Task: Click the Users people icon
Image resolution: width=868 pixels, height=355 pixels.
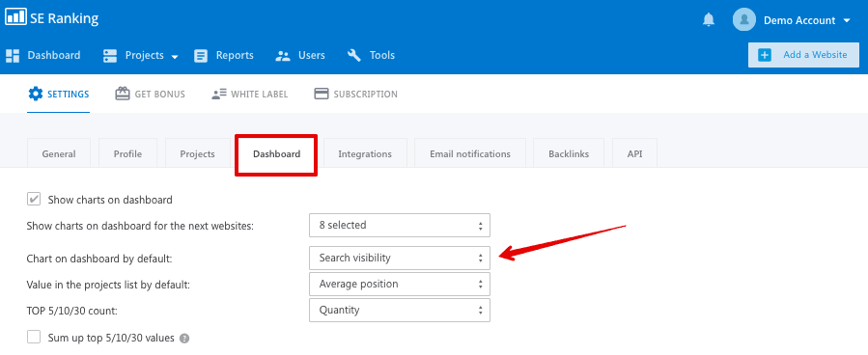Action: click(283, 56)
